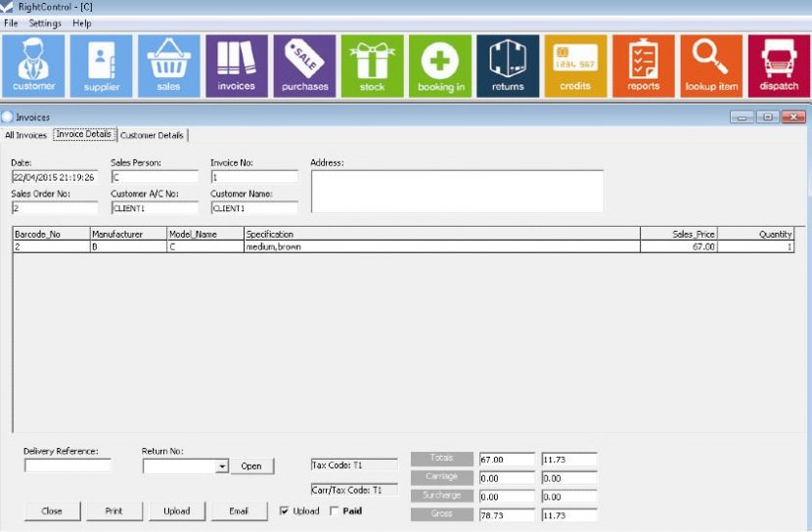
Task: Click the Carr/Tax Code T1 field
Action: coord(354,490)
